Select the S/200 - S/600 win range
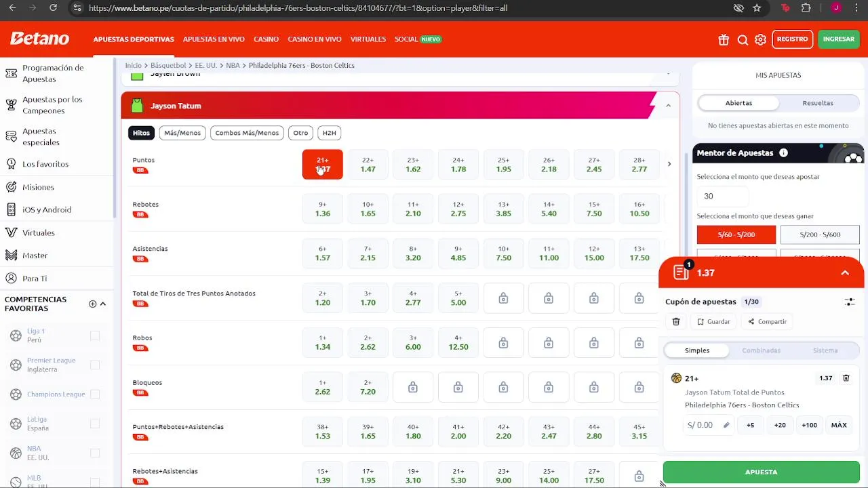 click(820, 235)
